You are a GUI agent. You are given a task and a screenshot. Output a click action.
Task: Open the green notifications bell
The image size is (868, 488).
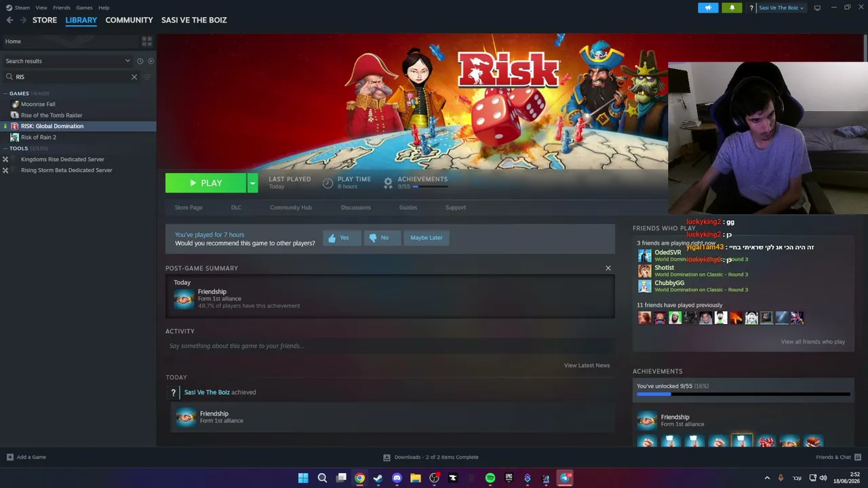tap(732, 8)
